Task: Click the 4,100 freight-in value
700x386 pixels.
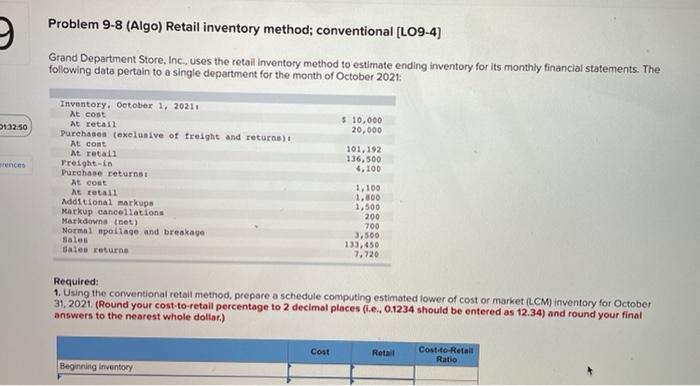Action: pyautogui.click(x=368, y=169)
